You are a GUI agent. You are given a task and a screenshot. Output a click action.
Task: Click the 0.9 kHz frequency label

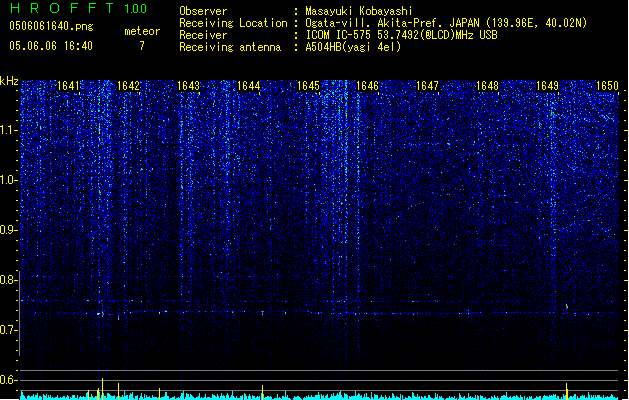[9, 230]
